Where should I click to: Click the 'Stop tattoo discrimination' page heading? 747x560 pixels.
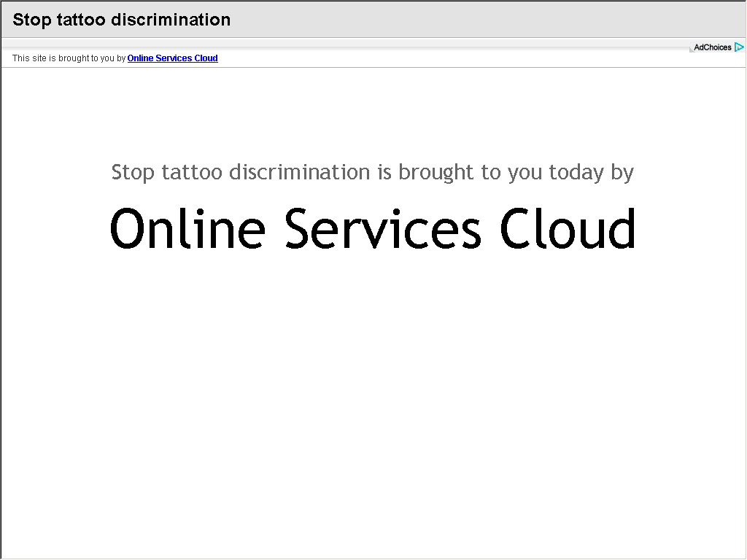122,20
